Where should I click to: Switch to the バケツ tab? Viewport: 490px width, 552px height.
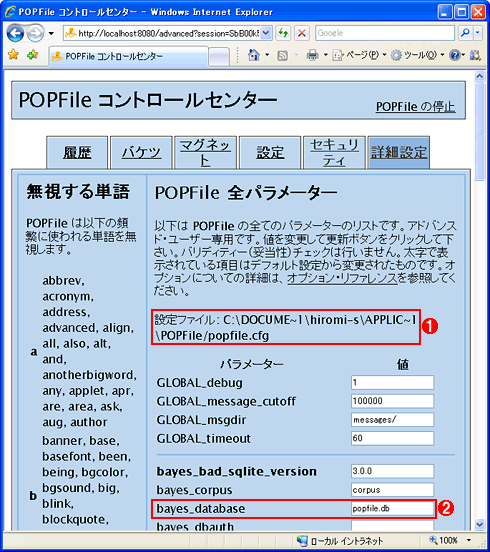(x=141, y=152)
